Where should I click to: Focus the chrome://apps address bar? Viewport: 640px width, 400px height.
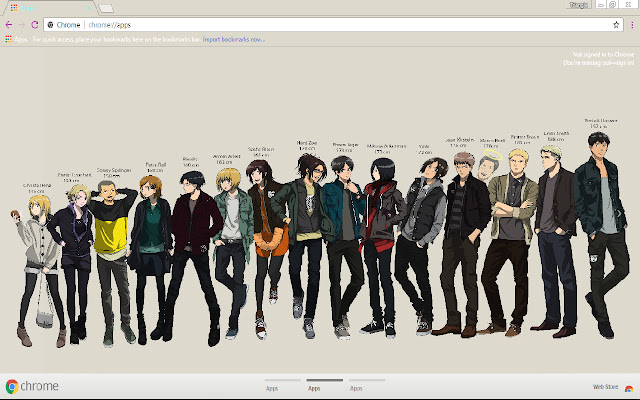(333, 25)
